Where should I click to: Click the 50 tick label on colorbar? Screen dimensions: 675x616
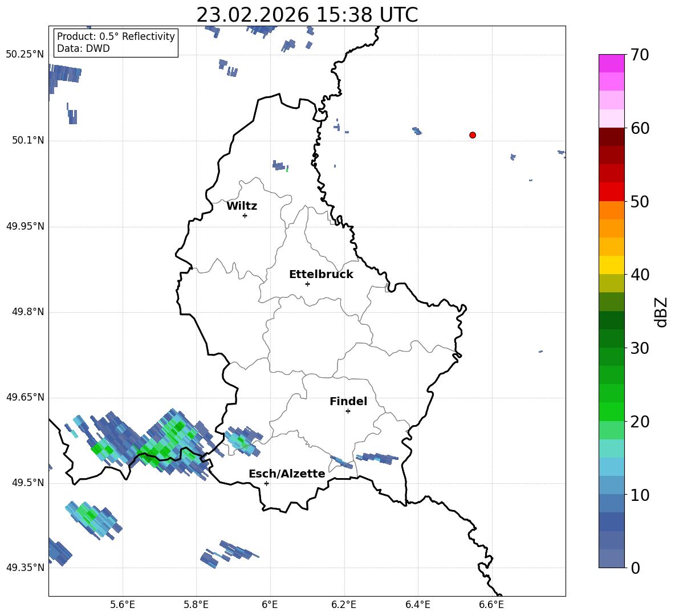(x=640, y=201)
